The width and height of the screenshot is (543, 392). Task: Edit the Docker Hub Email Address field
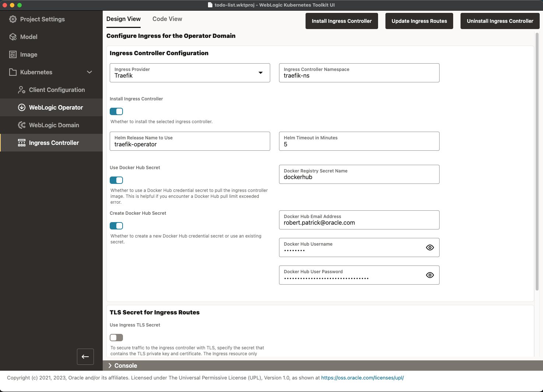click(359, 222)
